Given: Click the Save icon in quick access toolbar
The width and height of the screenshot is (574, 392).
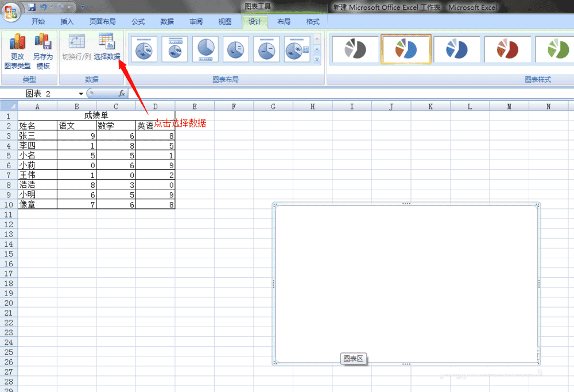Looking at the screenshot, I should coord(32,7).
